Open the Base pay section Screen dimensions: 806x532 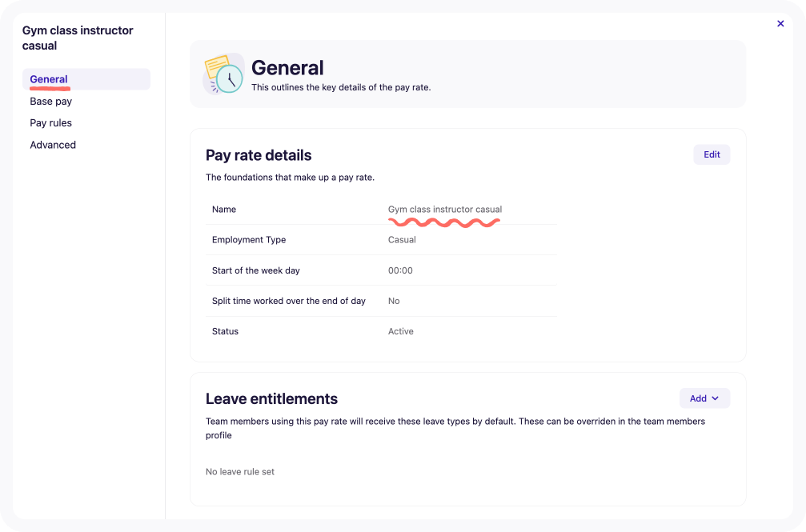(x=50, y=101)
